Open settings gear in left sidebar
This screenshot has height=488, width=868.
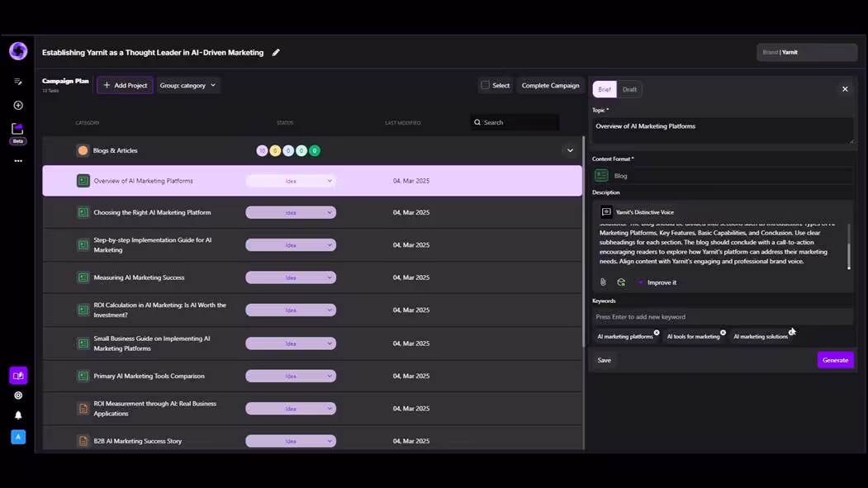pyautogui.click(x=18, y=396)
